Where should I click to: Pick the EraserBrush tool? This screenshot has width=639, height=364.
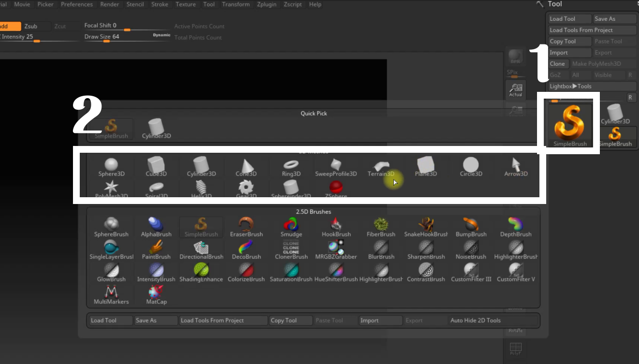point(246,227)
